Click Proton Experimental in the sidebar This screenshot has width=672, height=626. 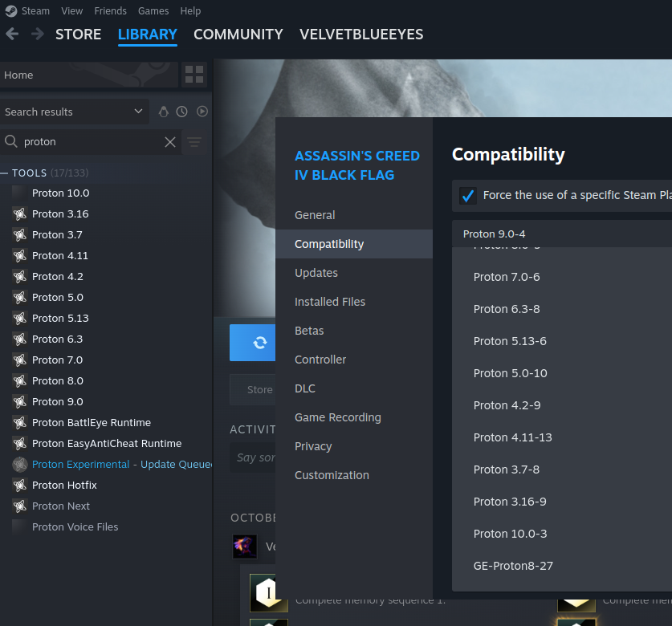[80, 464]
